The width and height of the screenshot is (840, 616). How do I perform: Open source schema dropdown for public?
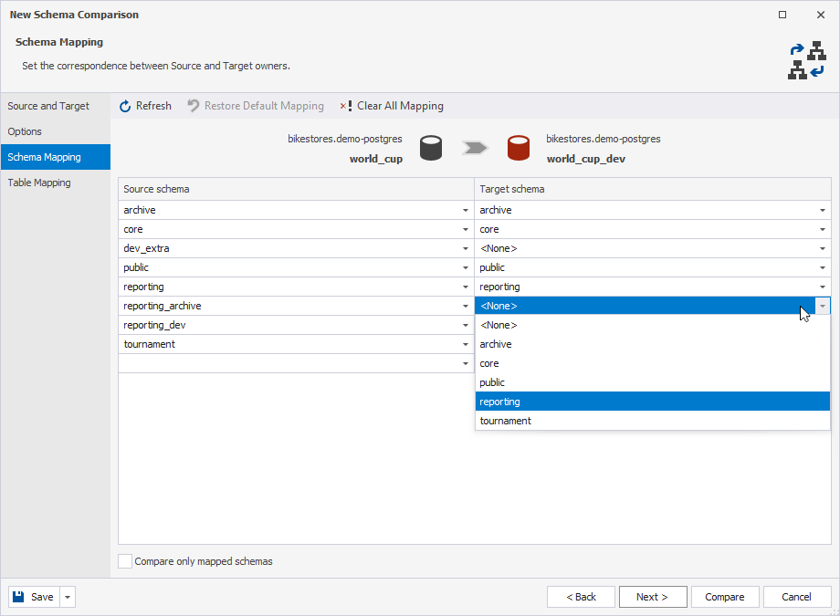coord(466,267)
